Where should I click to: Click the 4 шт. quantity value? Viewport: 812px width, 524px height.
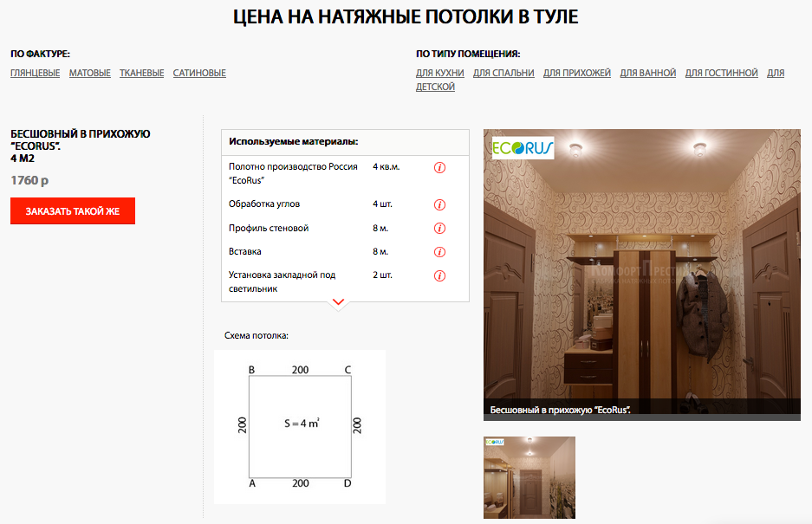tap(383, 204)
